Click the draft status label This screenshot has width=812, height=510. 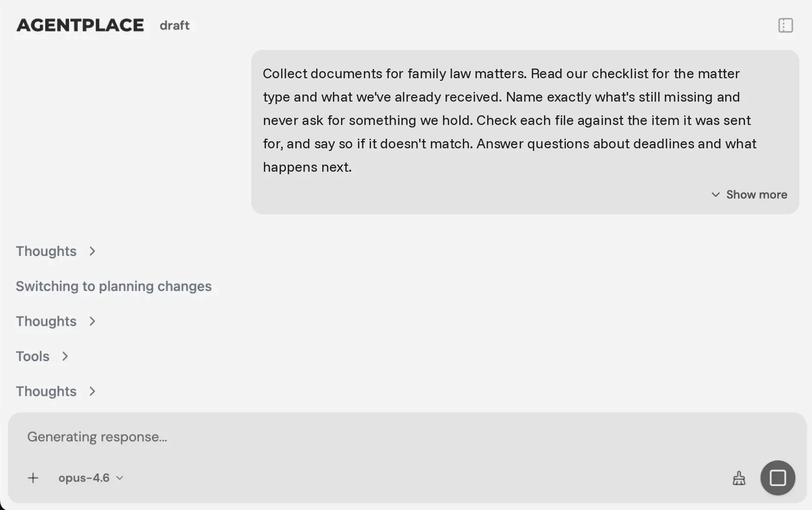click(175, 25)
